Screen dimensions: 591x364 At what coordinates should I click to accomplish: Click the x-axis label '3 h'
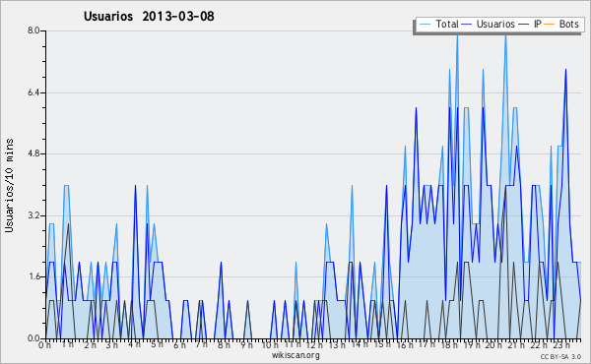pos(112,344)
